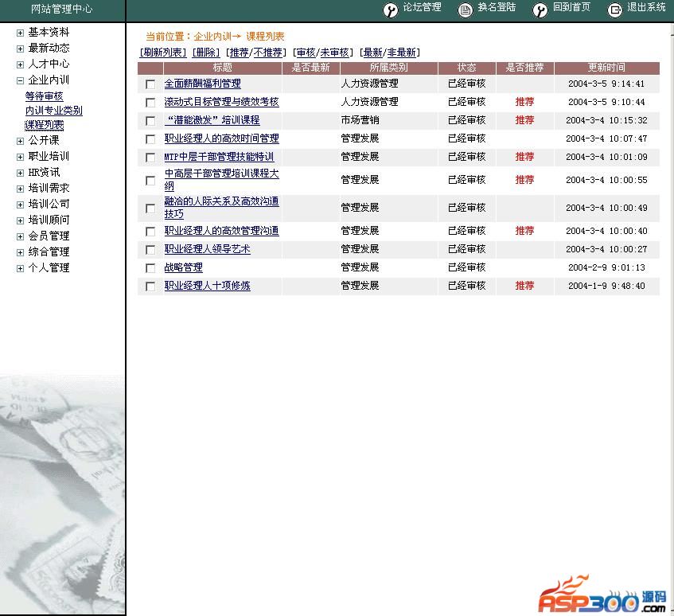The width and height of the screenshot is (674, 616).
Task: Check the box for MTP中层干部管理技能特训
Action: [150, 158]
